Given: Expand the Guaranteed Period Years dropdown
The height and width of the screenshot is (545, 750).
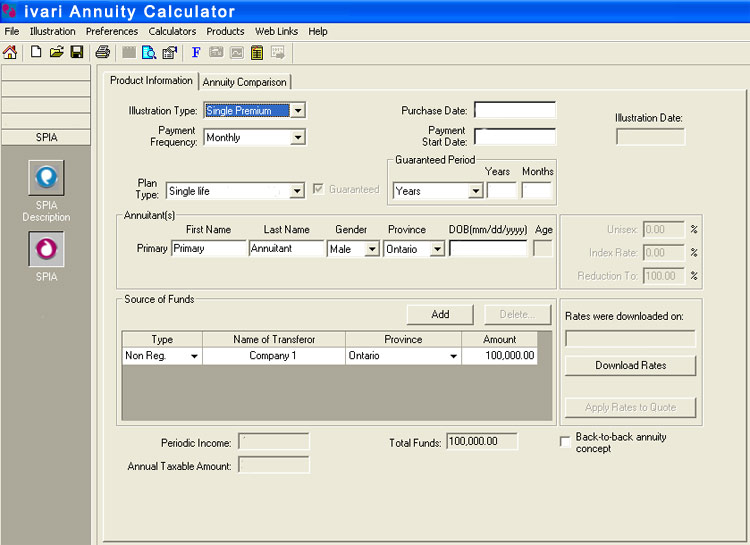Looking at the screenshot, I should click(475, 191).
